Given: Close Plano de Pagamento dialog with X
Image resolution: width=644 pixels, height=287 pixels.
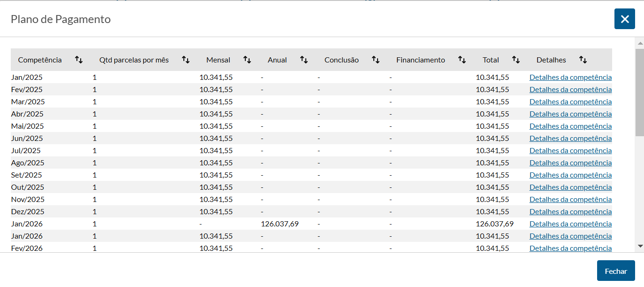Looking at the screenshot, I should click(624, 19).
